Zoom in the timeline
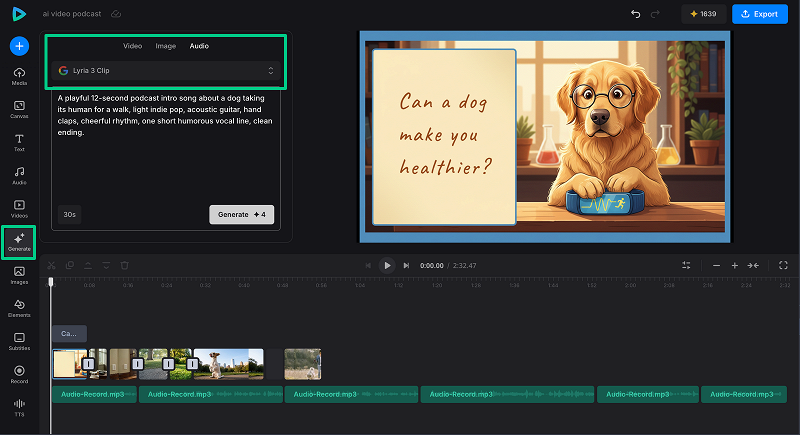This screenshot has height=435, width=800. click(x=735, y=265)
